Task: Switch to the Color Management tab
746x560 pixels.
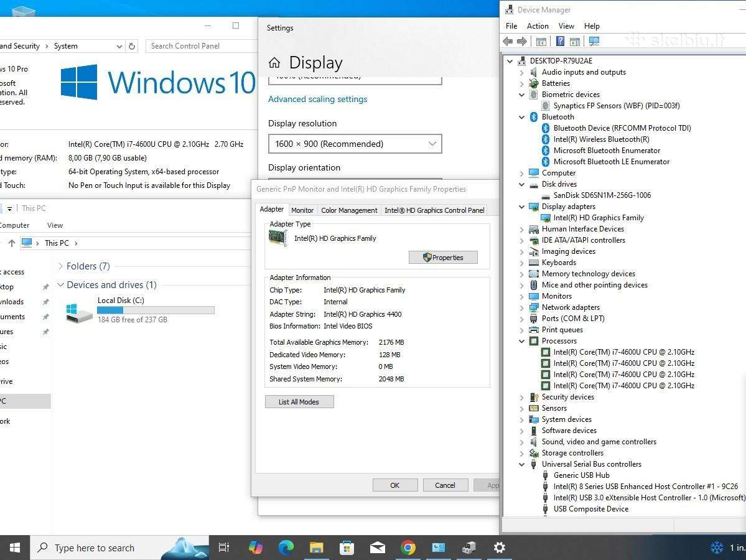Action: [x=349, y=210]
